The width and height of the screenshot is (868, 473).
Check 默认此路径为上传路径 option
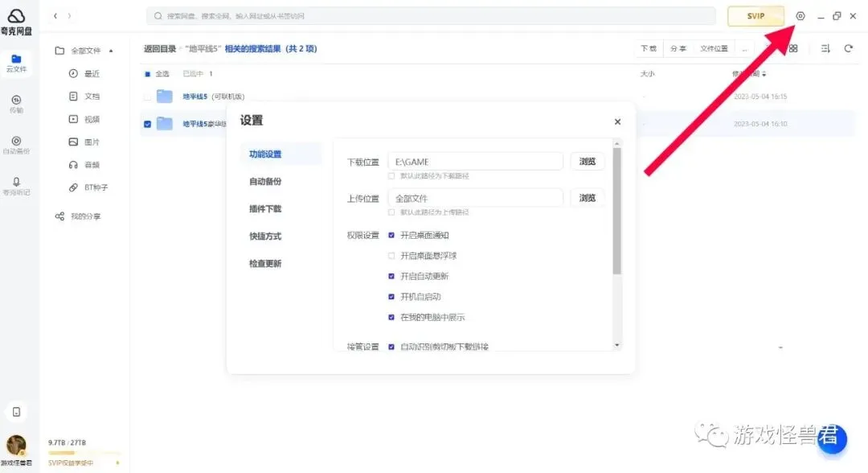click(x=391, y=212)
